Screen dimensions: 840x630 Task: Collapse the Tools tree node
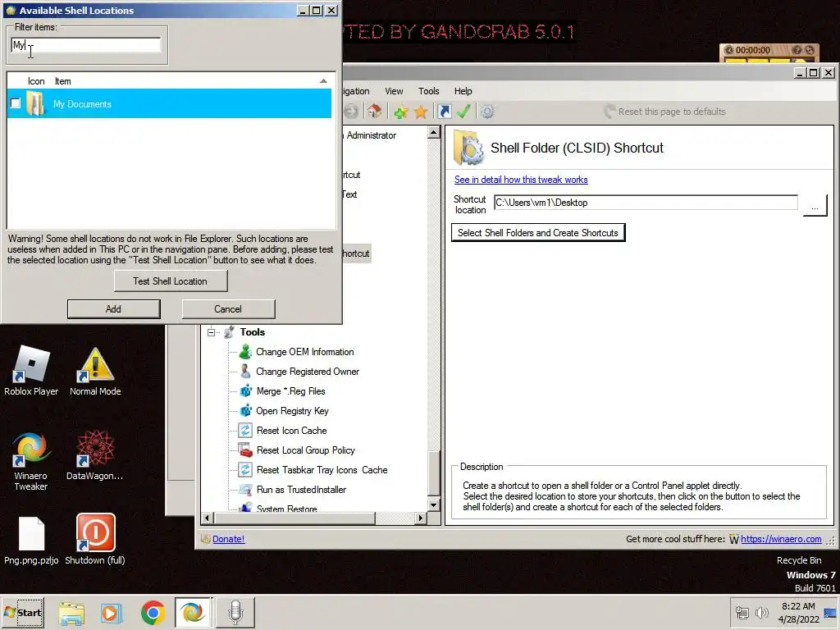tap(211, 332)
